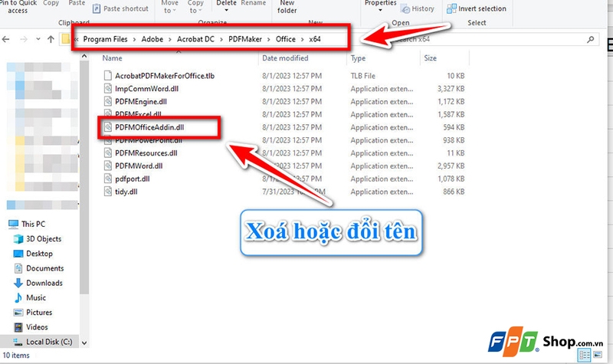Select Program Files in address path
This screenshot has height=364, width=613.
(105, 39)
